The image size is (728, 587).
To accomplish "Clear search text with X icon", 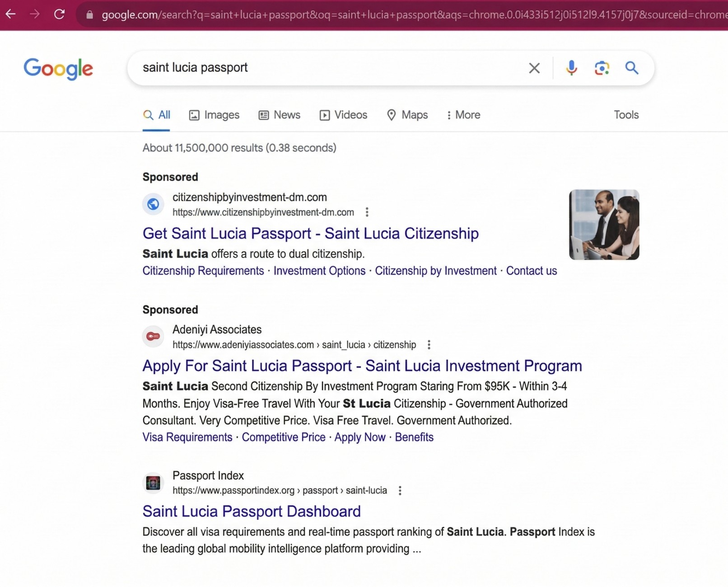I will pyautogui.click(x=534, y=68).
